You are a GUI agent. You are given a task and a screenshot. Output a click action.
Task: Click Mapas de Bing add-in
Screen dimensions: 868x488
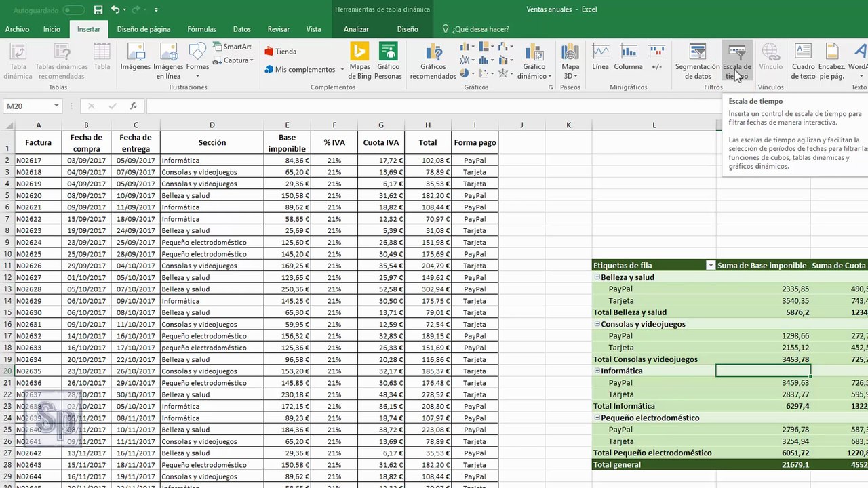(359, 62)
